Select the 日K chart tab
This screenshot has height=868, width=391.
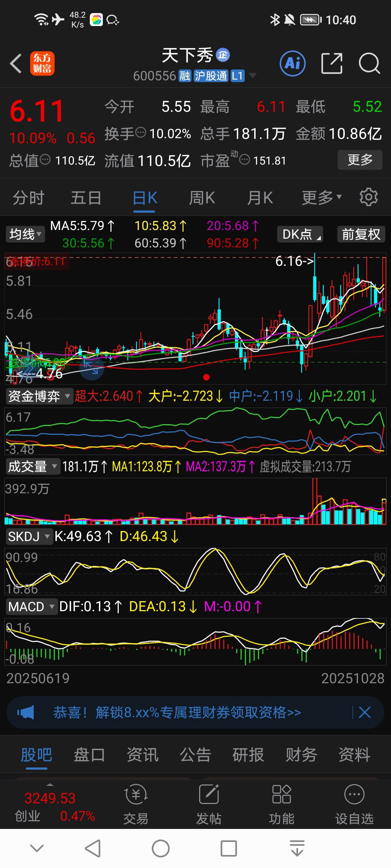point(145,198)
